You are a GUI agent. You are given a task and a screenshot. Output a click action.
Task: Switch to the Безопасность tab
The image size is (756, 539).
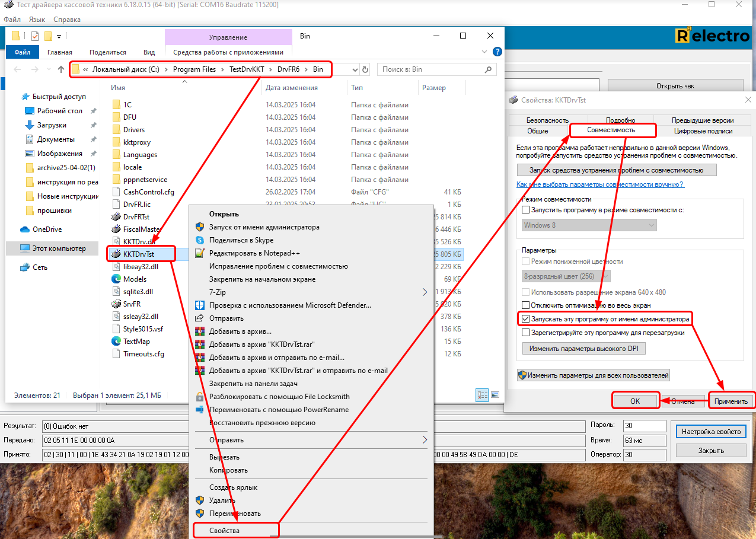point(547,120)
